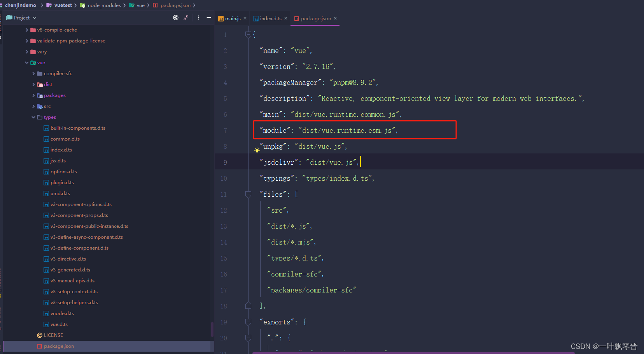Expand the packages folder

click(33, 95)
